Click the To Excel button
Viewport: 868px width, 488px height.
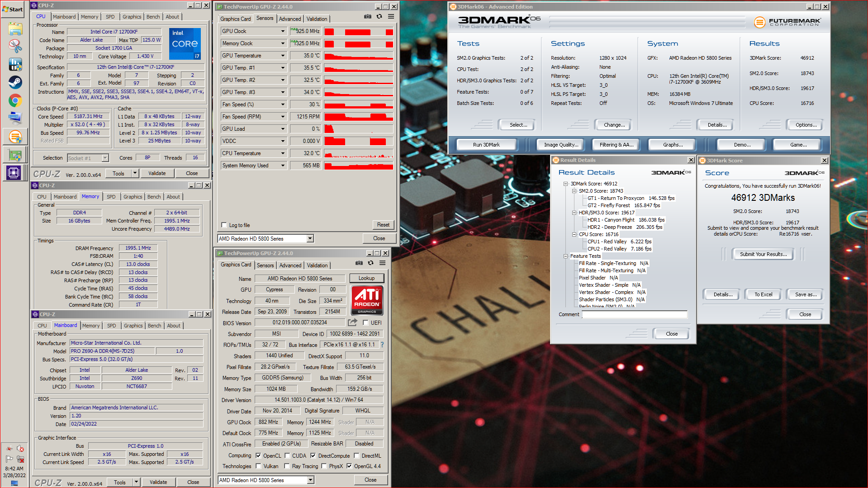[763, 294]
